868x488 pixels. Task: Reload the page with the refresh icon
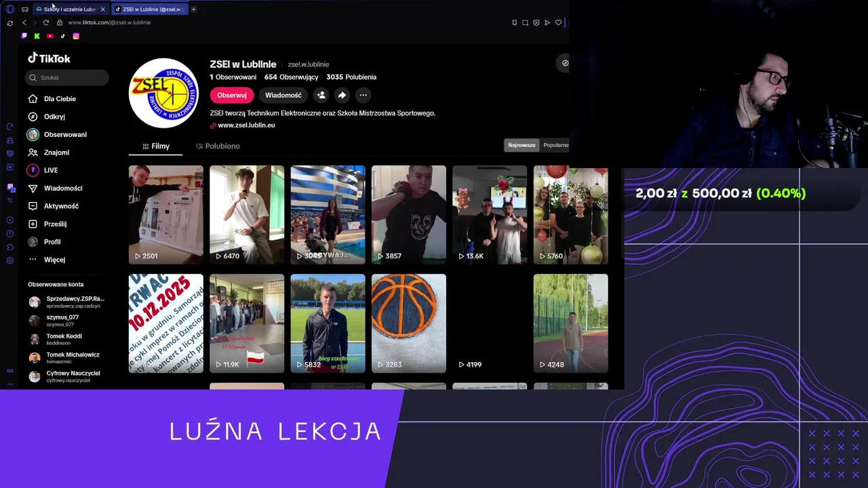pyautogui.click(x=46, y=22)
